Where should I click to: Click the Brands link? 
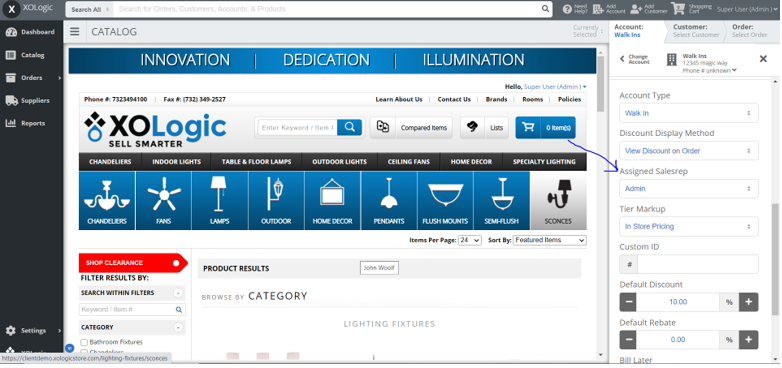click(496, 99)
